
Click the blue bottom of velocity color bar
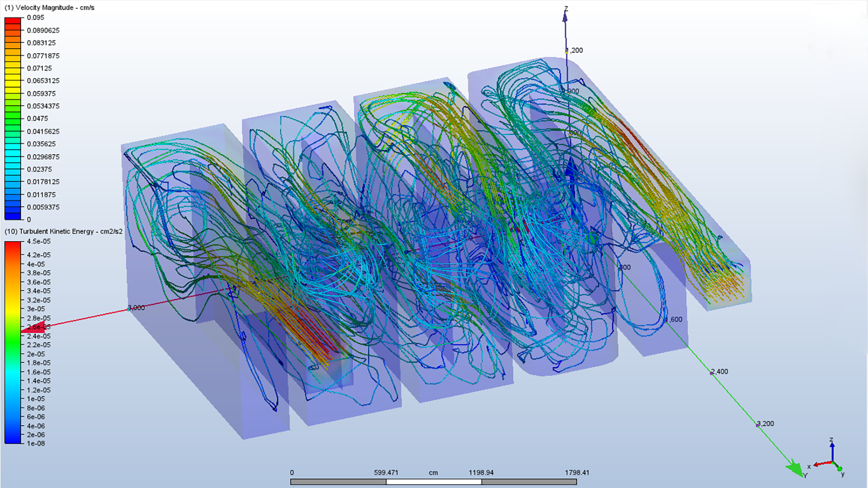click(x=13, y=216)
